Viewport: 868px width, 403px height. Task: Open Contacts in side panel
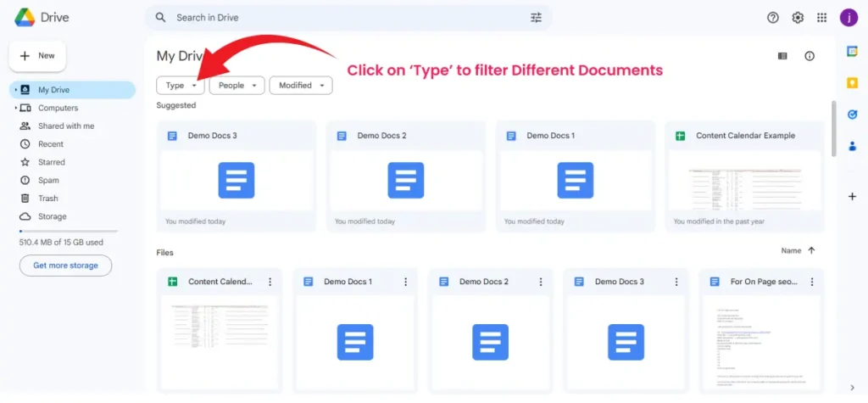(x=853, y=146)
